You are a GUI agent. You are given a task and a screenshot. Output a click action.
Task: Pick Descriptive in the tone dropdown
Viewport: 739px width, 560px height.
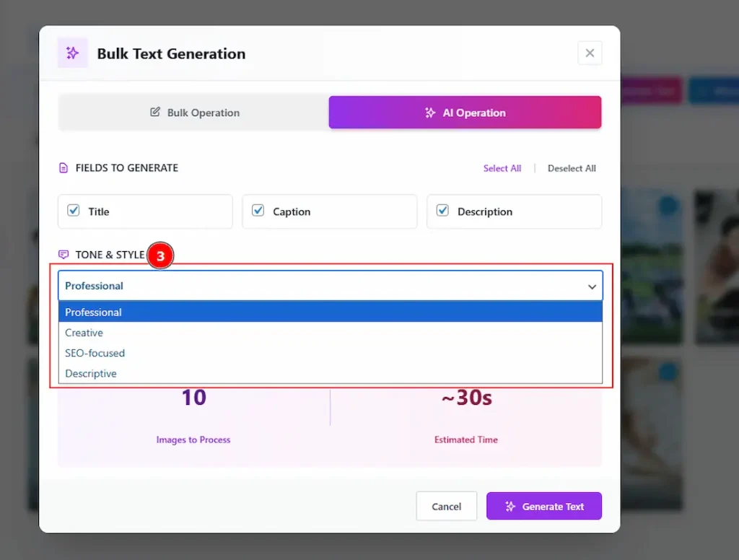coord(91,374)
